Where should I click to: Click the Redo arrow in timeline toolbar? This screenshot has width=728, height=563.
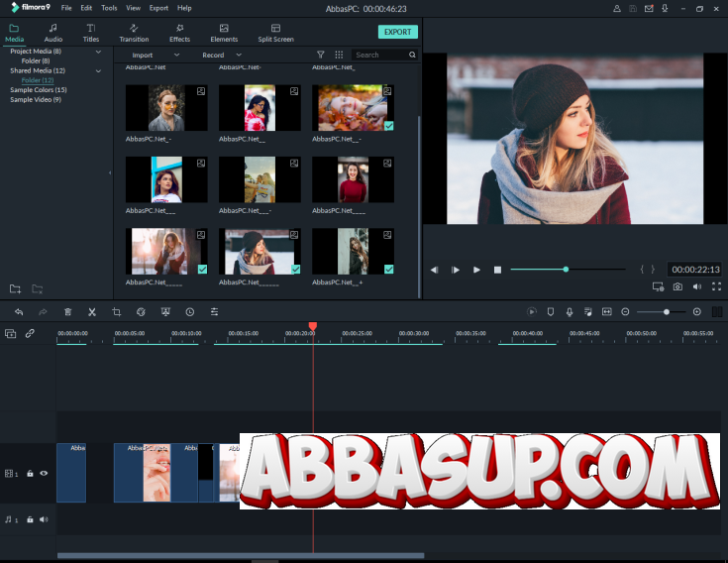[x=43, y=311]
